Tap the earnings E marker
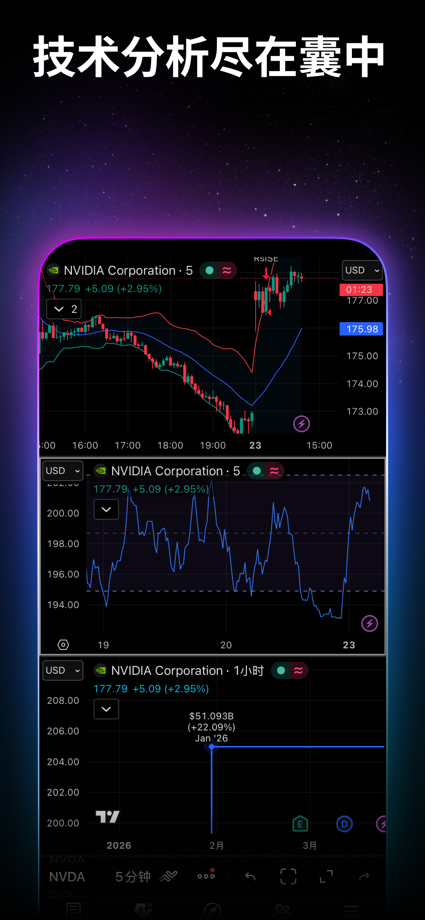The image size is (425, 920). [301, 824]
